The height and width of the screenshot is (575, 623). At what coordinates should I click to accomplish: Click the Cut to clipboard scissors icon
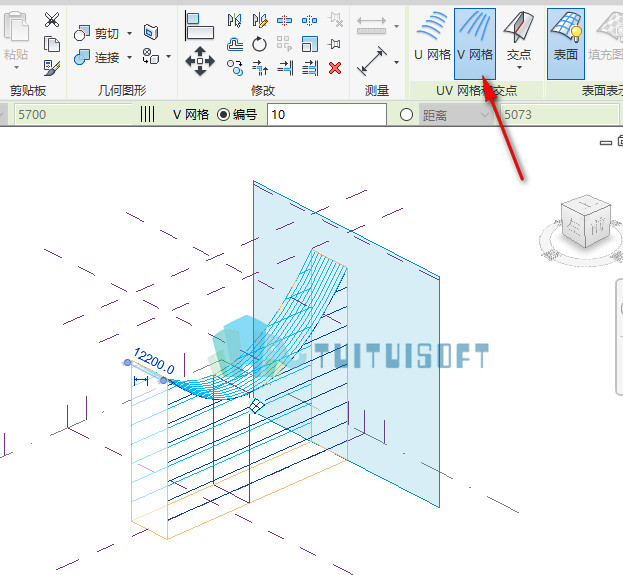[x=52, y=19]
